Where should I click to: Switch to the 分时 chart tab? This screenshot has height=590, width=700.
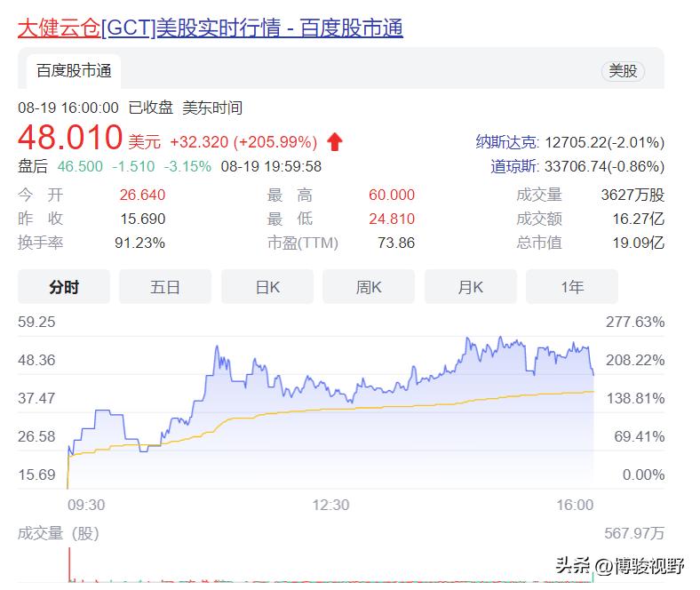point(64,287)
